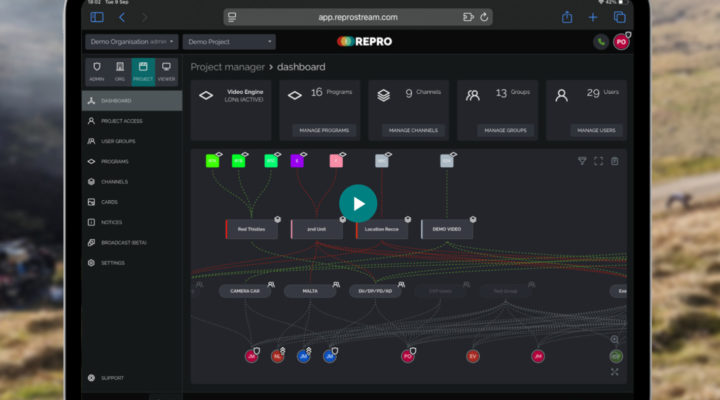Click the Manage Groups button

505,130
